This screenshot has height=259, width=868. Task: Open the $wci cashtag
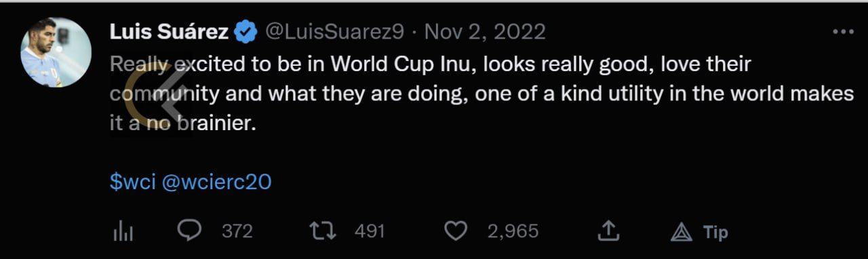coord(133,181)
